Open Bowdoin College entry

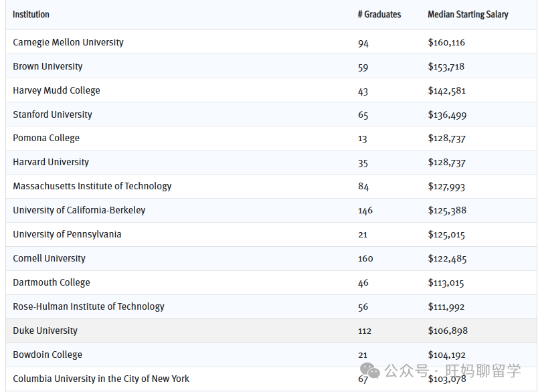coord(48,355)
